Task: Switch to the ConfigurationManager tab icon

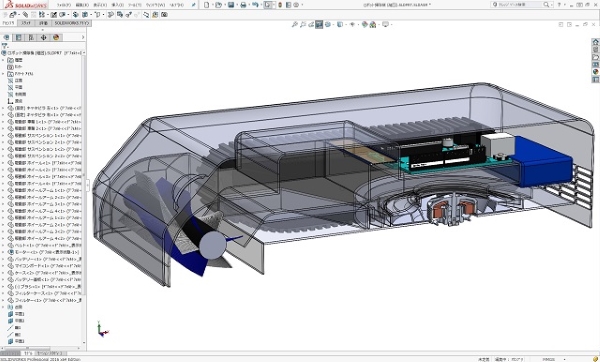Action: (x=31, y=37)
